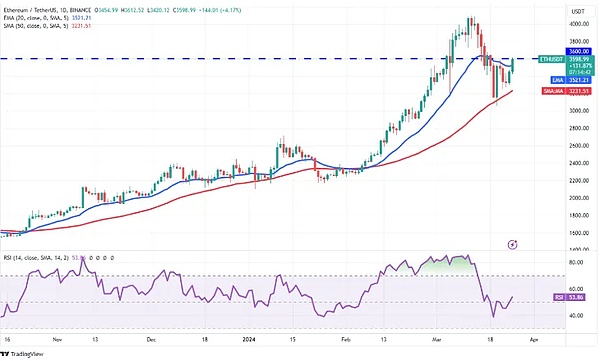Select the SMA 50 indicator legend
600x361 pixels.
click(47, 26)
